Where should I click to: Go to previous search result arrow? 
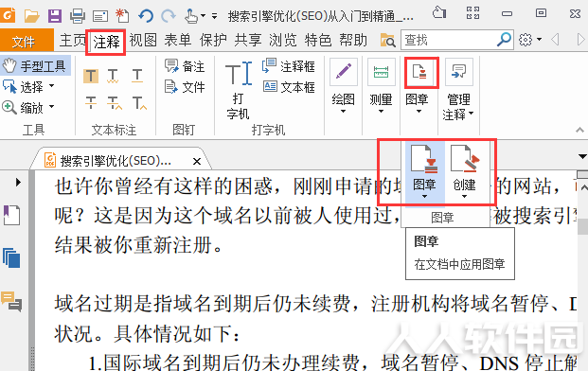coord(556,40)
